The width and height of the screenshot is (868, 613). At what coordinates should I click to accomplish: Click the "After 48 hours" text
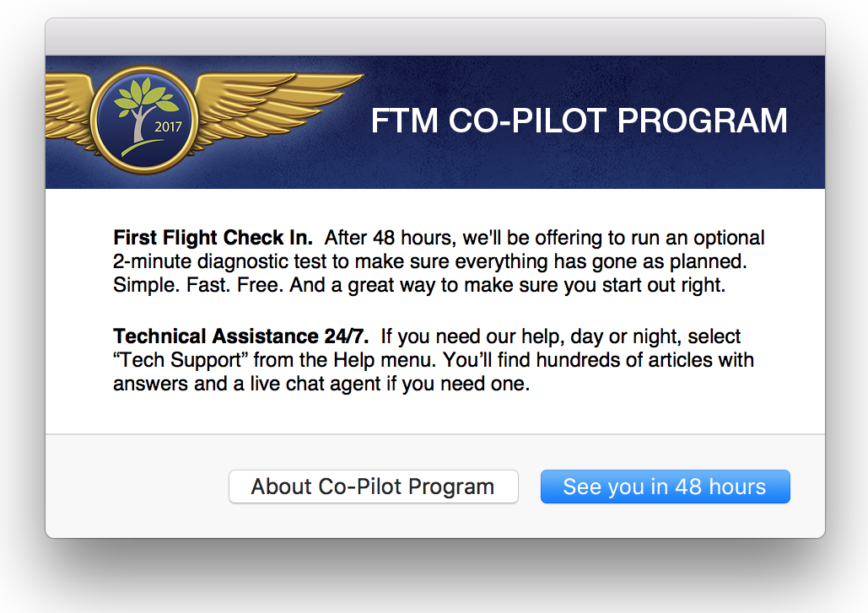pos(391,237)
